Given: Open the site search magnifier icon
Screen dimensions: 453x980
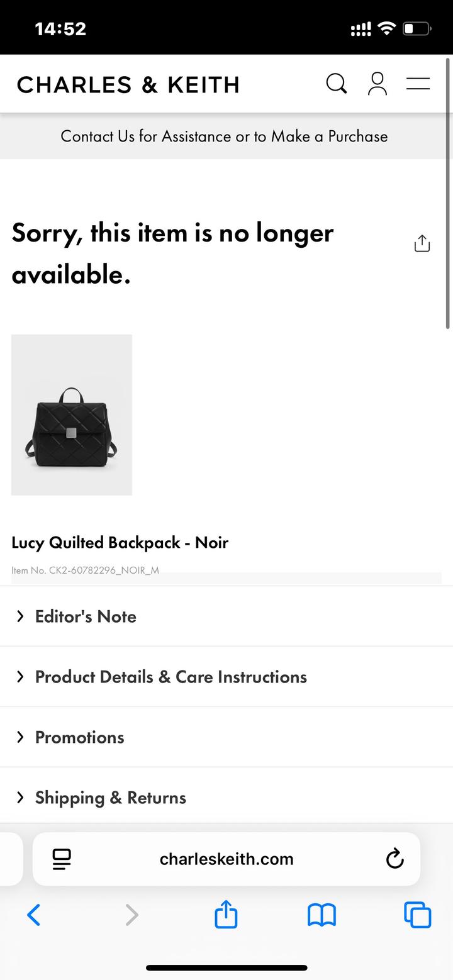Looking at the screenshot, I should (x=336, y=84).
